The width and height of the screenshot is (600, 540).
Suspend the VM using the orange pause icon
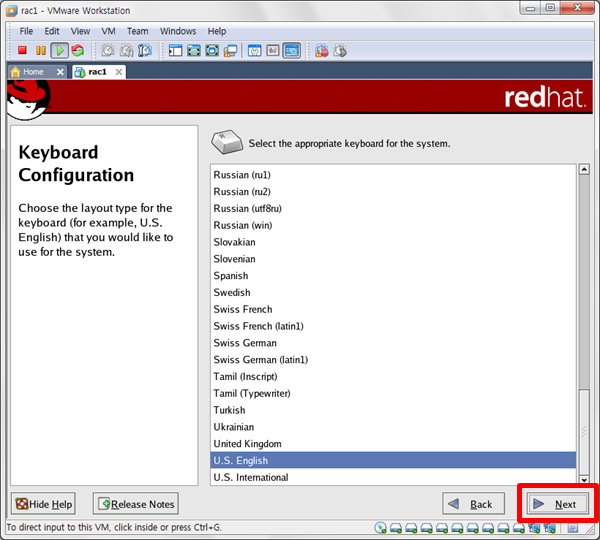(41, 51)
